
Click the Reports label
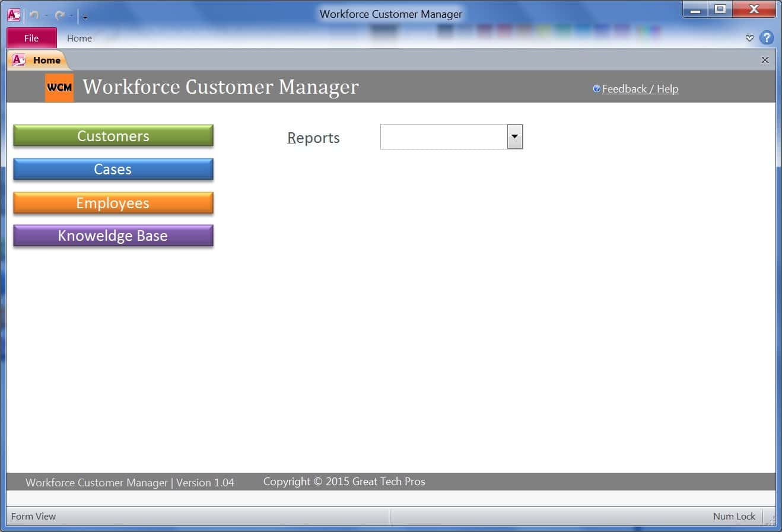coord(313,138)
